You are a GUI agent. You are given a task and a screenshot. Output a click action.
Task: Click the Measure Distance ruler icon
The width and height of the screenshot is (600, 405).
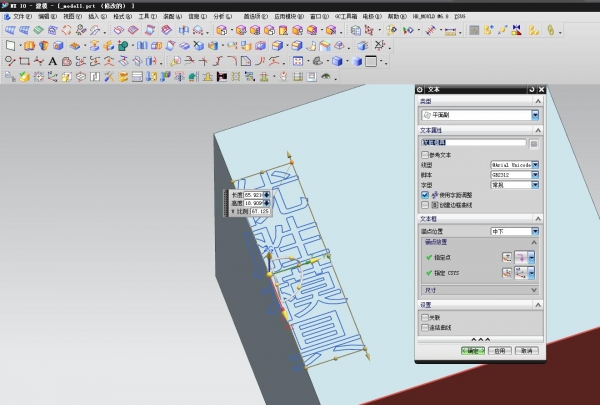[450, 31]
